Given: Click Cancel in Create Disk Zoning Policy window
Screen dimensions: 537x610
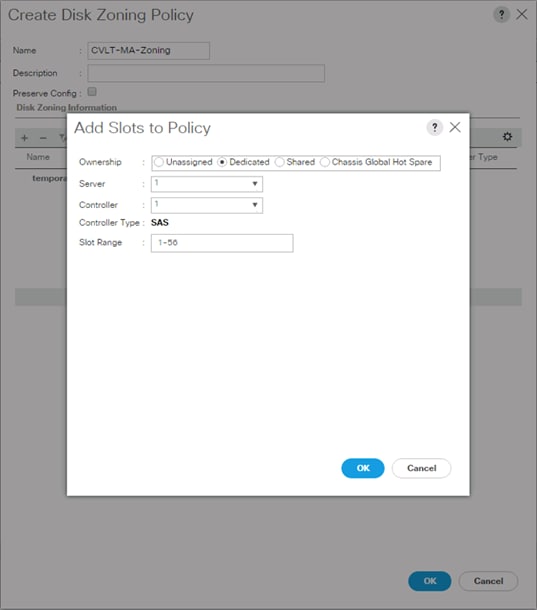Looking at the screenshot, I should click(488, 581).
